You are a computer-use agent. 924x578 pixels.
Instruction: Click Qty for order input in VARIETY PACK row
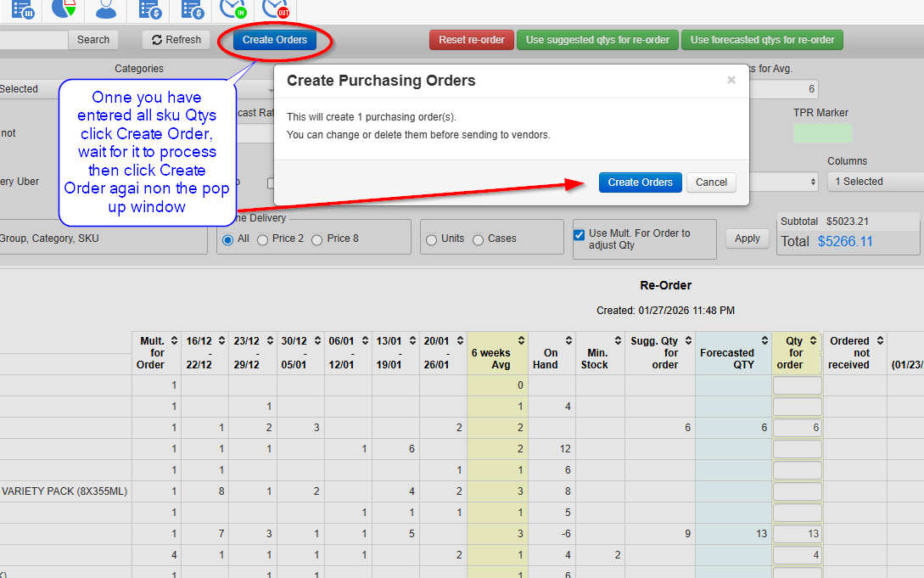click(x=798, y=491)
